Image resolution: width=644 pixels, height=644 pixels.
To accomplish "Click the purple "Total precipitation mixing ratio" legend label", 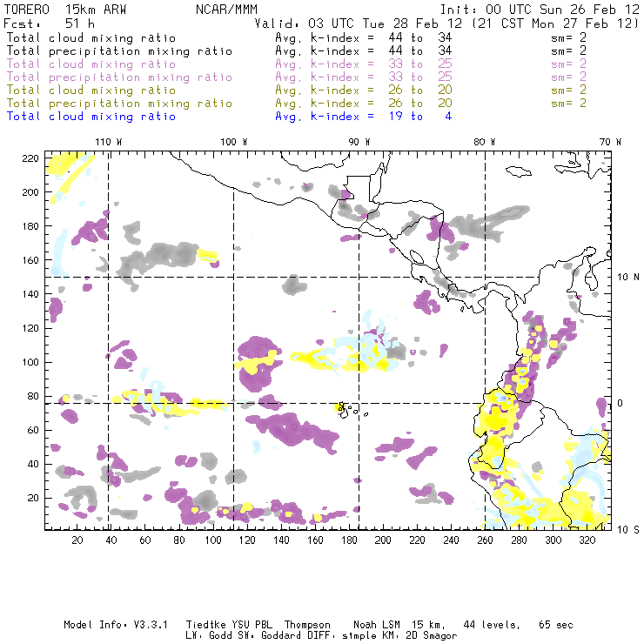I will [x=119, y=77].
